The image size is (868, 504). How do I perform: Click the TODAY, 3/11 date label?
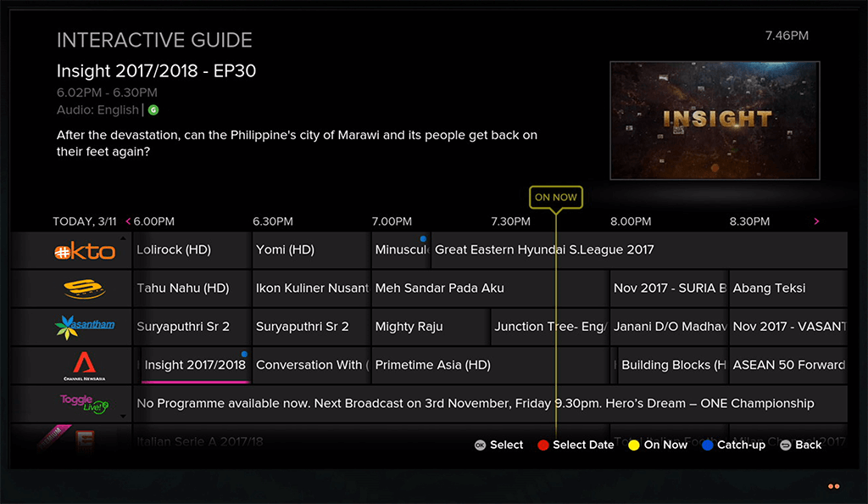[85, 221]
